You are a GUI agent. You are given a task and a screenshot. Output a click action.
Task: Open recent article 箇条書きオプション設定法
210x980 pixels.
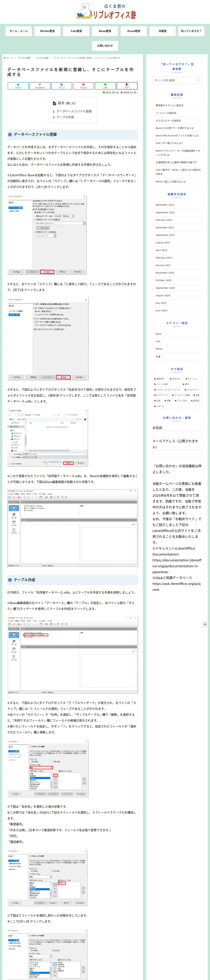(177, 105)
